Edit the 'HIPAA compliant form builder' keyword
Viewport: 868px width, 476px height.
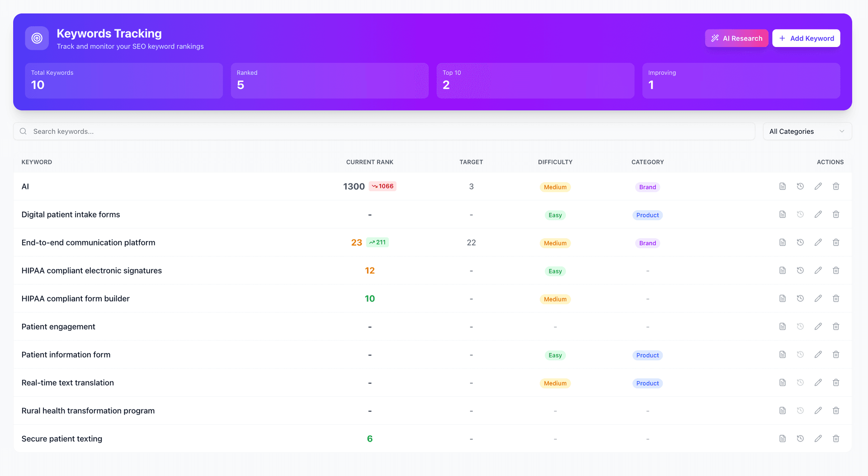818,298
